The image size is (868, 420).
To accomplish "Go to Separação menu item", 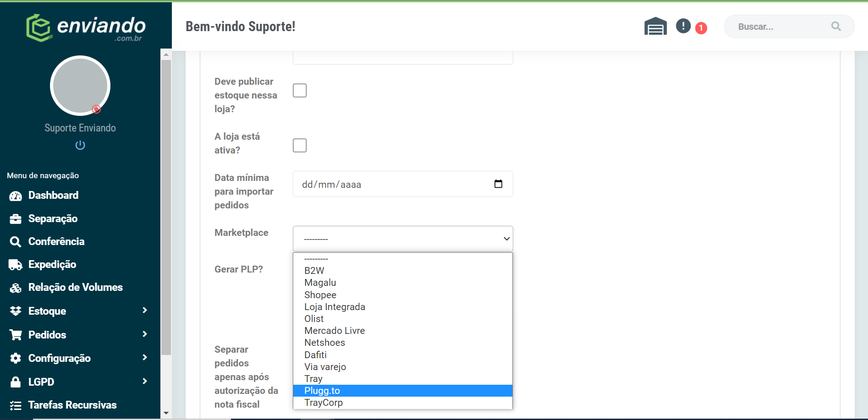I will click(x=53, y=219).
